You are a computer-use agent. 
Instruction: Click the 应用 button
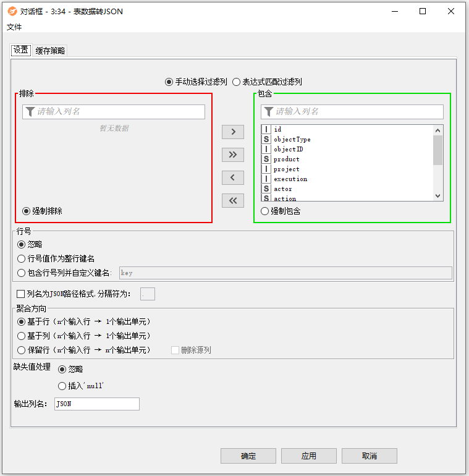point(309,456)
